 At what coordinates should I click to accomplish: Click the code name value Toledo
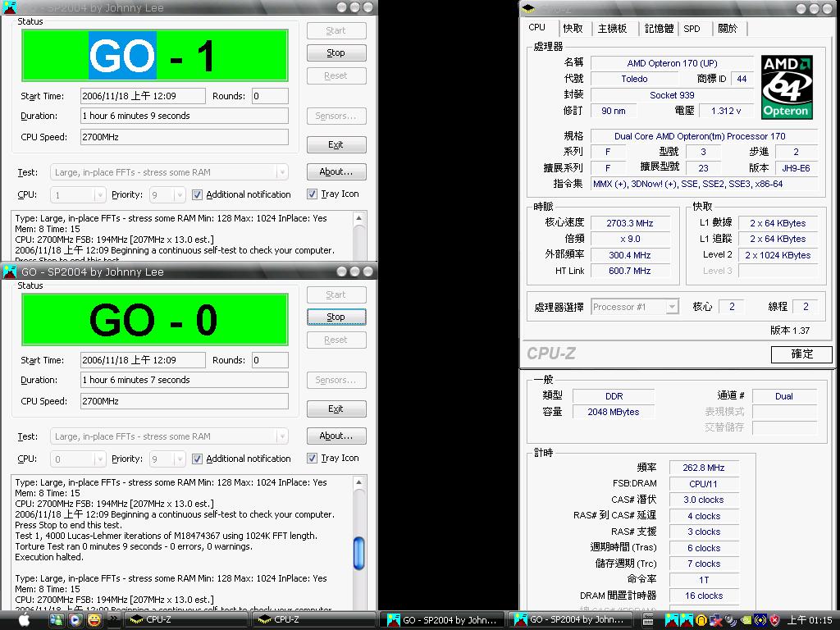(634, 79)
